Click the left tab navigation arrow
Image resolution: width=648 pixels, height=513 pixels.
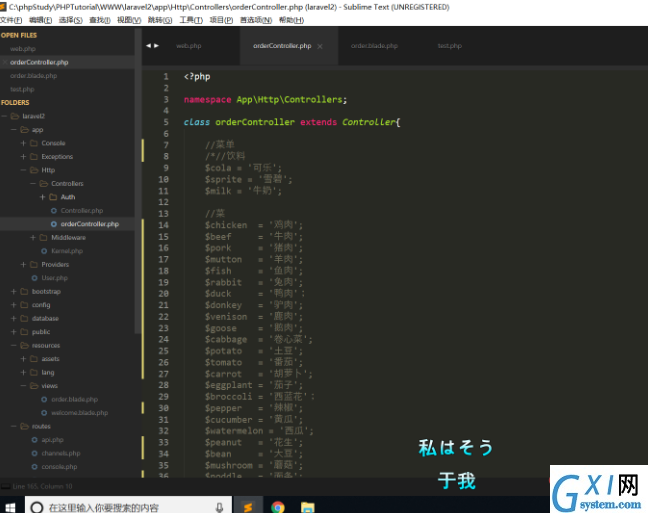[x=148, y=45]
